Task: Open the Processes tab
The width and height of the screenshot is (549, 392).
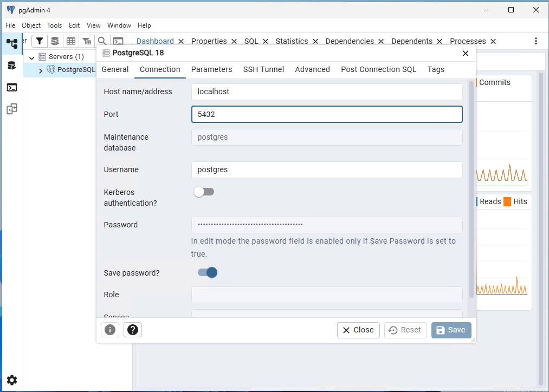Action: [468, 41]
